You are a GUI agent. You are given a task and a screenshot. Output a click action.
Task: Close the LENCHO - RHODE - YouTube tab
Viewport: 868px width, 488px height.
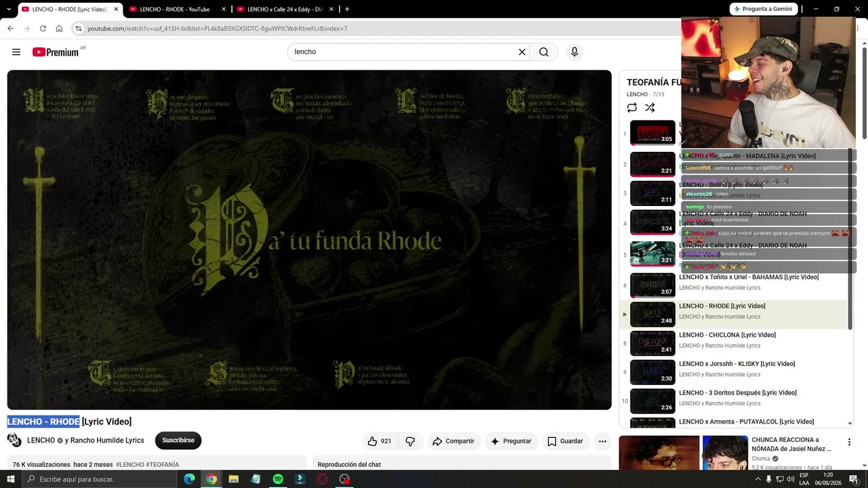tap(223, 9)
